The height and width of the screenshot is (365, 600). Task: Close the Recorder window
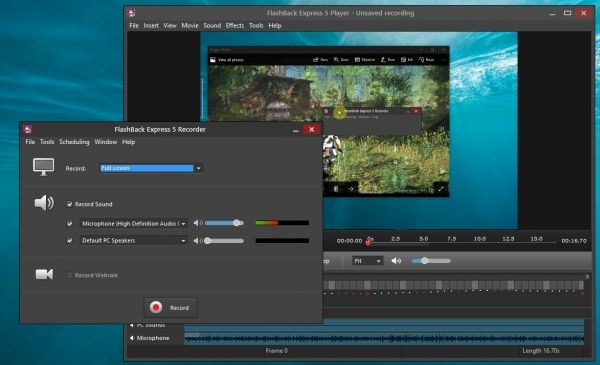click(x=311, y=130)
